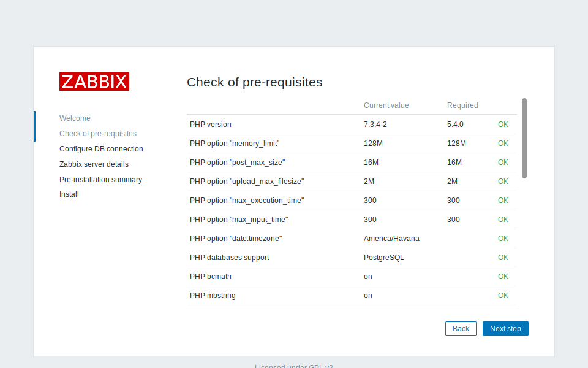This screenshot has height=368, width=588.
Task: Select Pre-installation summary step
Action: point(100,180)
